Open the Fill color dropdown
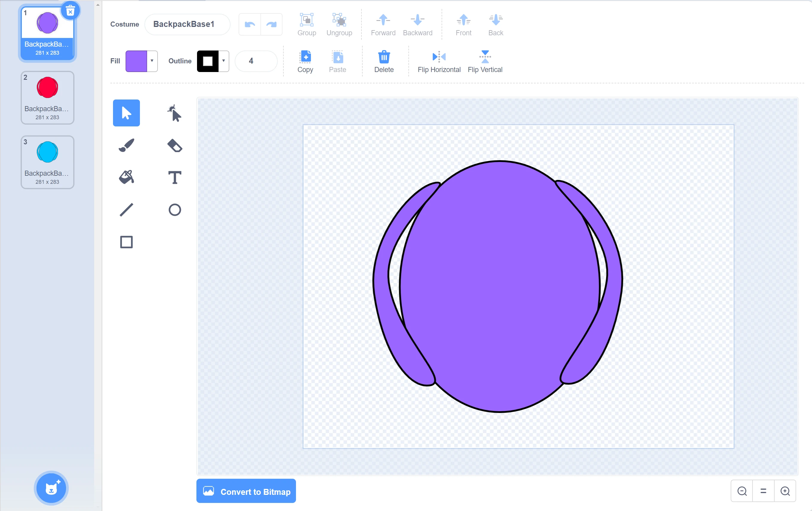 tap(152, 61)
